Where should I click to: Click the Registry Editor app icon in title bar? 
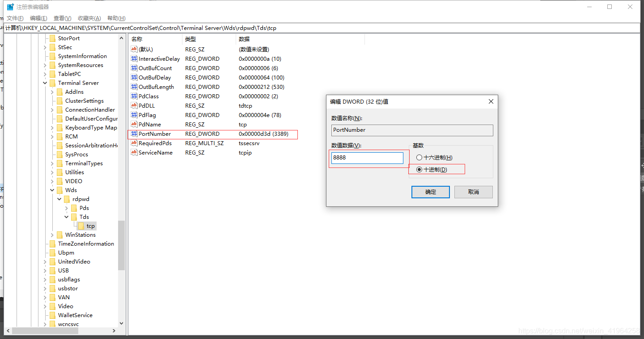click(10, 7)
